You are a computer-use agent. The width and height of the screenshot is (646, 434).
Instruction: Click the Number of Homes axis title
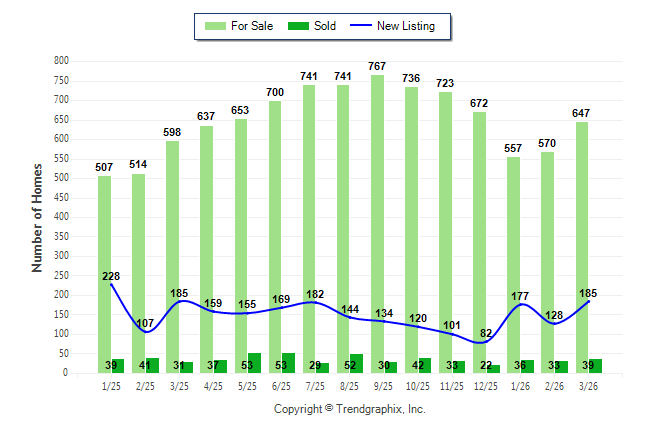pyautogui.click(x=37, y=217)
